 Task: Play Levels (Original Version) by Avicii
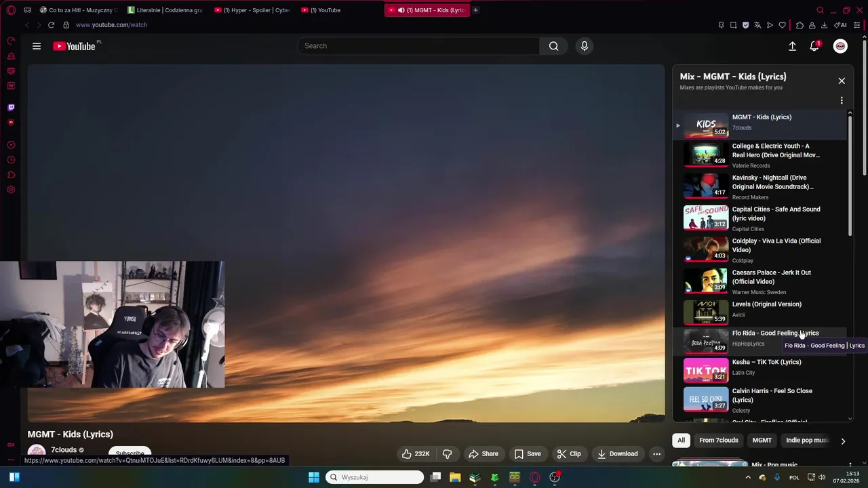(x=759, y=312)
